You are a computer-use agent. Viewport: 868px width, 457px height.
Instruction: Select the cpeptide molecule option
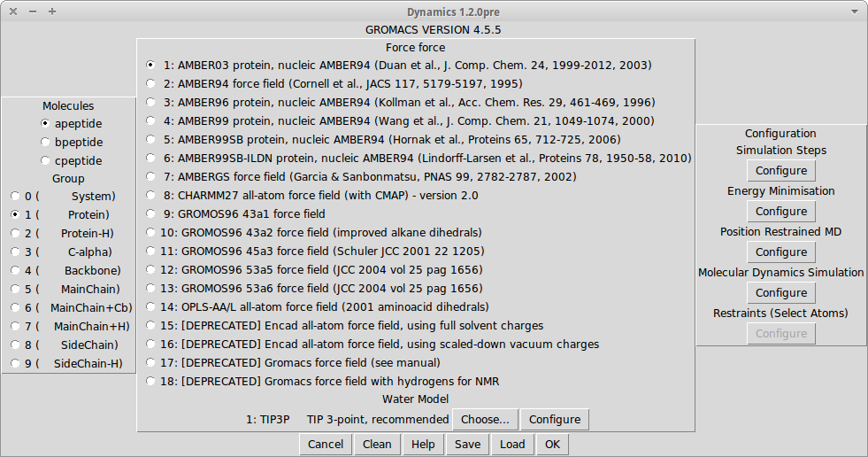tap(46, 161)
